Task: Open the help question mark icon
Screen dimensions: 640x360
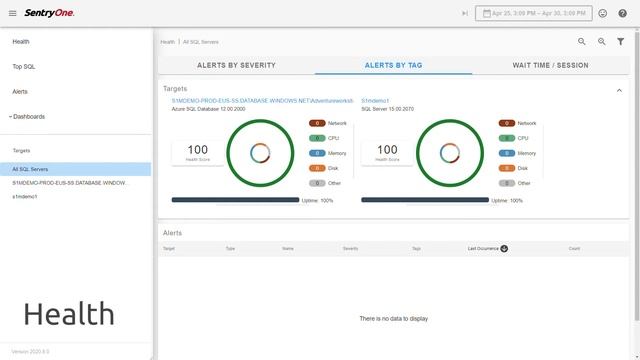Action: tap(622, 13)
